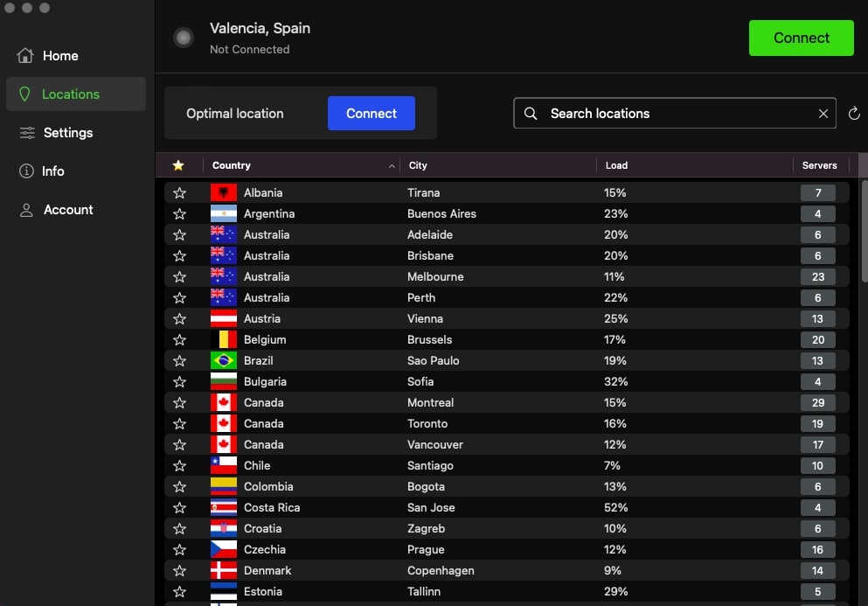Screen dimensions: 868x606
Task: Sort list by Country column header
Action: [232, 165]
